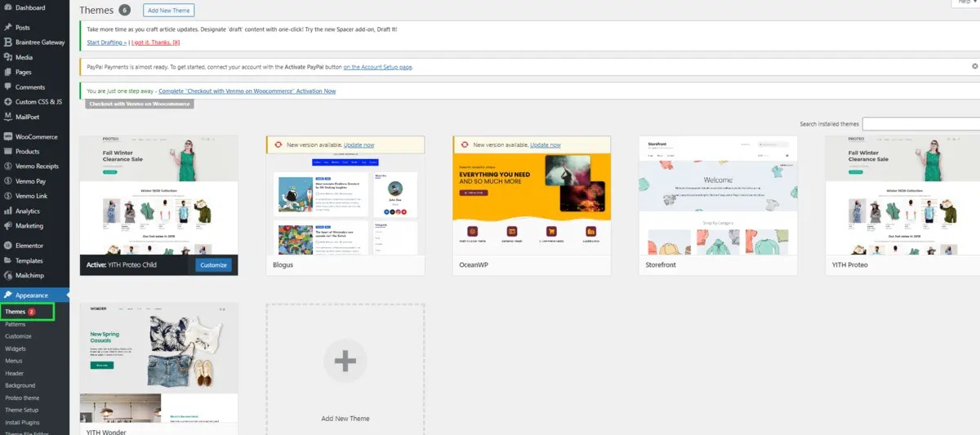This screenshot has height=435, width=980.
Task: Click the red update count badge on Themes
Action: [32, 312]
